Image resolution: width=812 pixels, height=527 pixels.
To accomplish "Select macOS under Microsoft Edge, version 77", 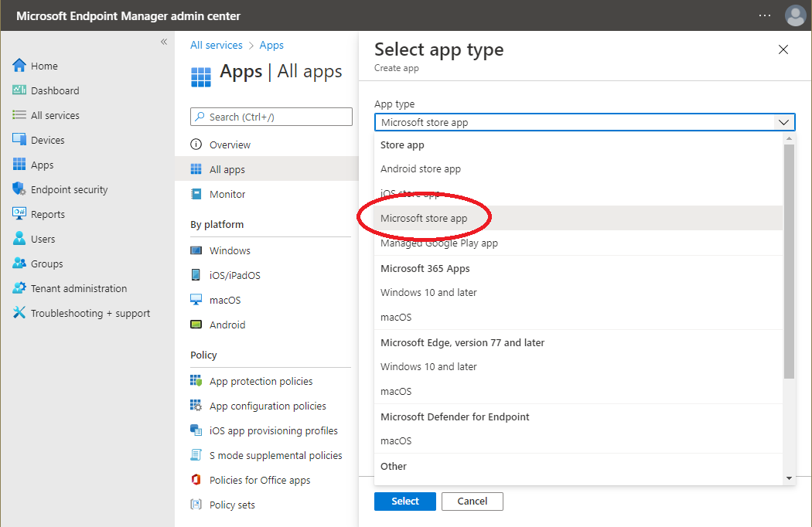I will click(x=578, y=391).
